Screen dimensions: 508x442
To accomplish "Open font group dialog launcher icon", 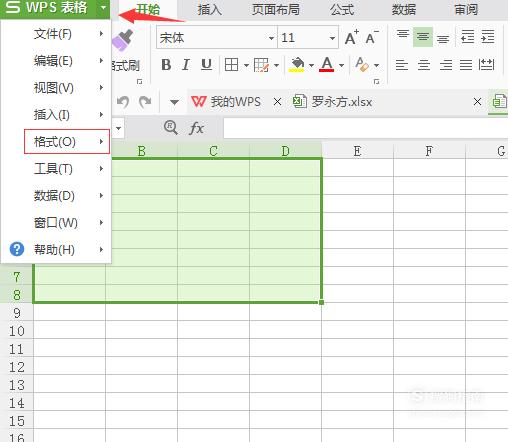I will [x=376, y=82].
